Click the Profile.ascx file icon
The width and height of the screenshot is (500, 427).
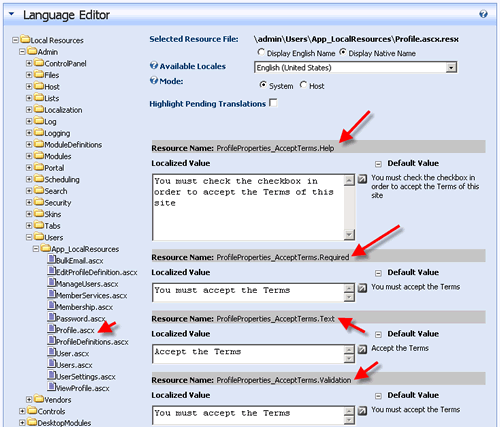coord(51,329)
